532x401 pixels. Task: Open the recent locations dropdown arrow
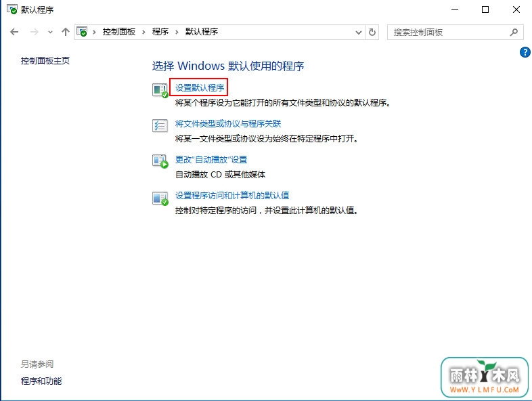[50, 33]
